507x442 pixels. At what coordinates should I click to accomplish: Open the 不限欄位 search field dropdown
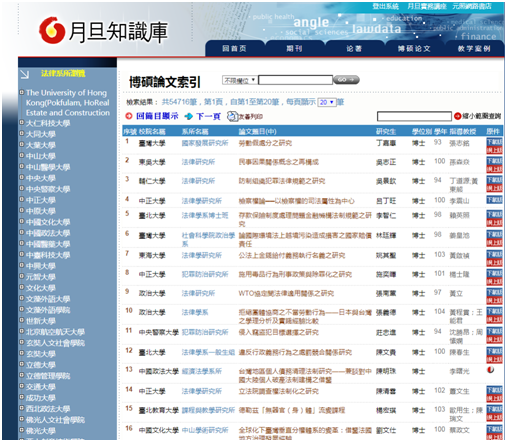pyautogui.click(x=239, y=80)
